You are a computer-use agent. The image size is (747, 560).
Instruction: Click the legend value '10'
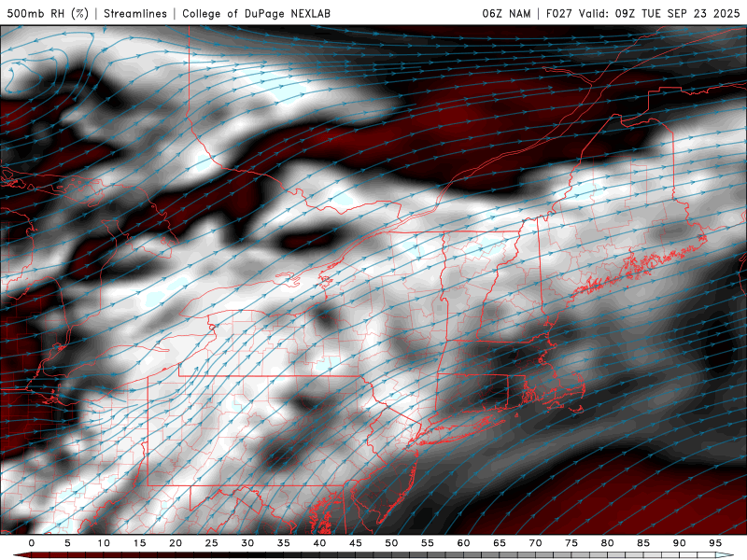pyautogui.click(x=104, y=543)
